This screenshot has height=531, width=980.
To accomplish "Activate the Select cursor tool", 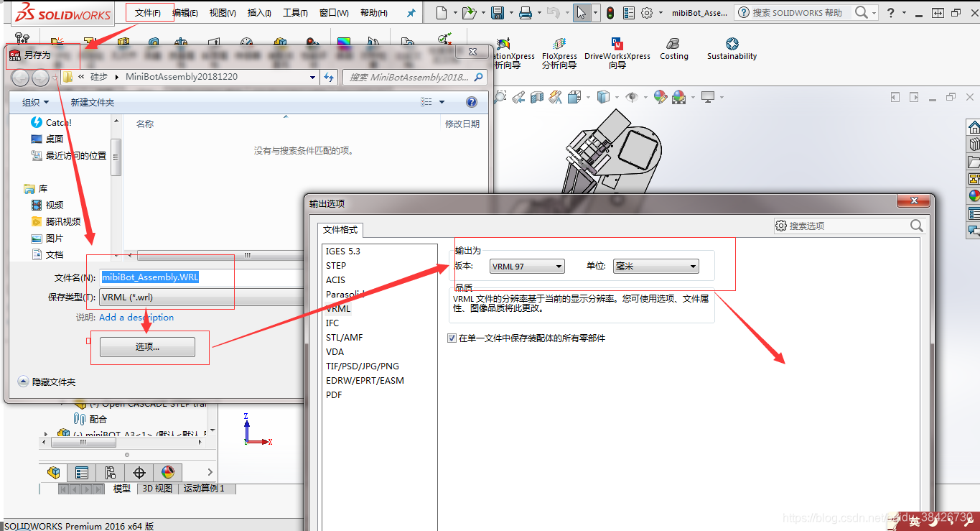I will point(582,13).
